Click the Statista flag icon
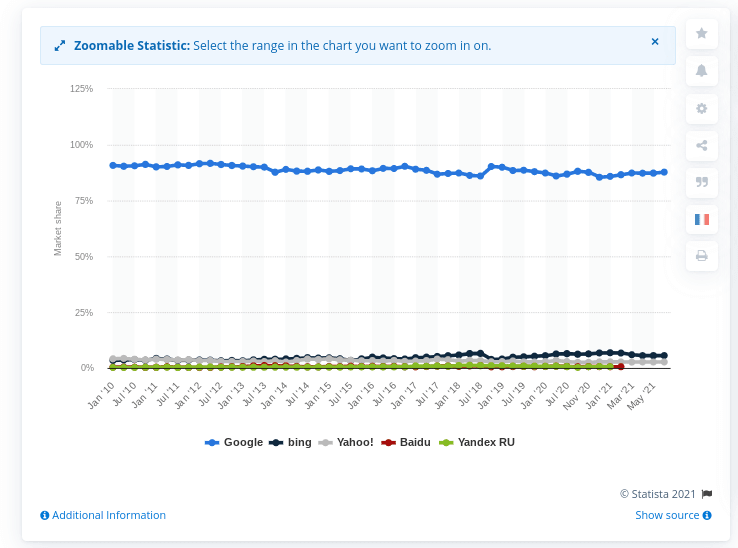This screenshot has height=548, width=738. pos(706,494)
